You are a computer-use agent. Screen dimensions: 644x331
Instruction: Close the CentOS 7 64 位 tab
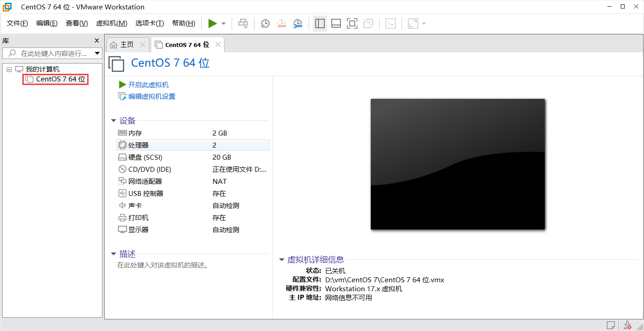[218, 44]
